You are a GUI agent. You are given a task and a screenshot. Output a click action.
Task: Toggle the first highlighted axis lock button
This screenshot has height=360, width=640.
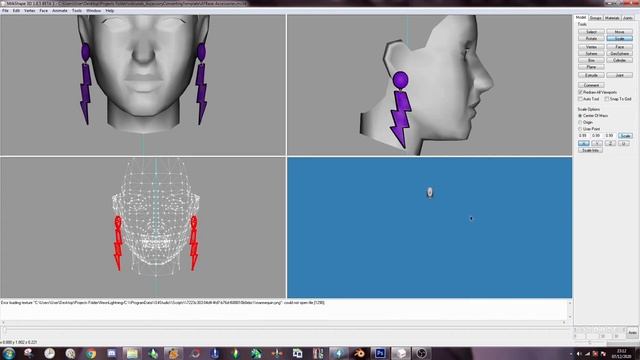[x=584, y=143]
